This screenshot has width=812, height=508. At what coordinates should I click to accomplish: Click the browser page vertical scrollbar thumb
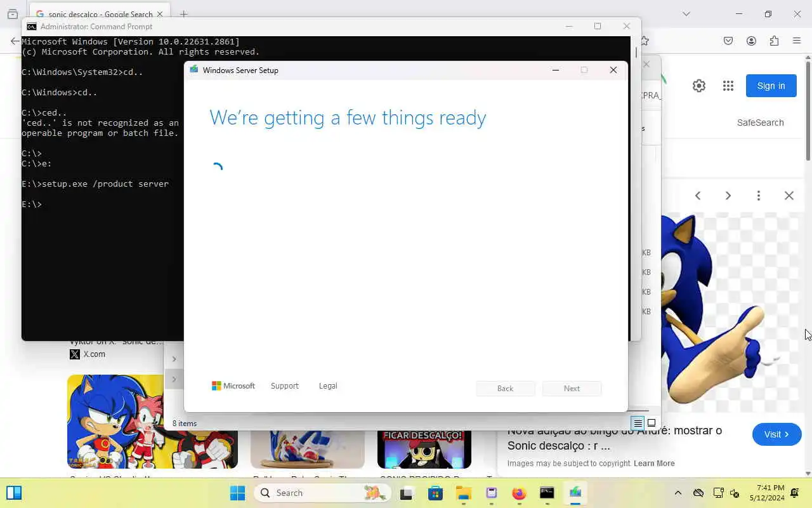(808, 111)
